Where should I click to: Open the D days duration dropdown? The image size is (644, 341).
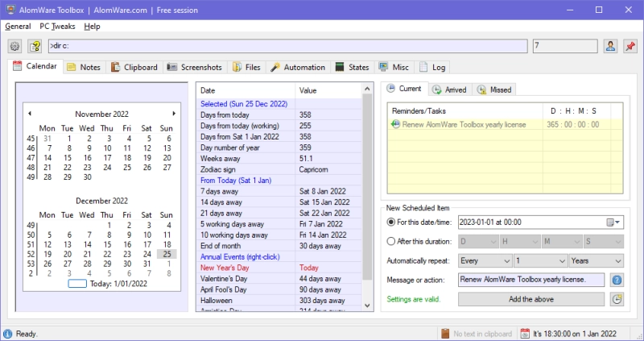click(478, 242)
